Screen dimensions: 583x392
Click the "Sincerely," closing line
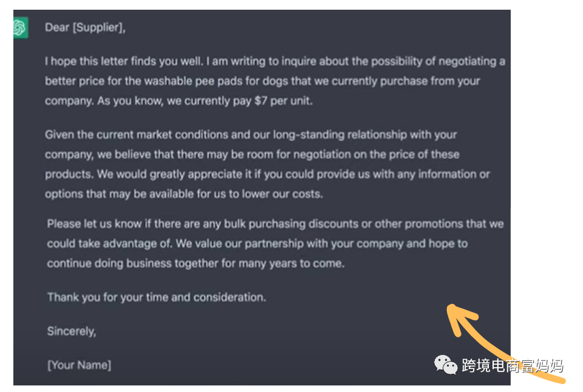72,331
